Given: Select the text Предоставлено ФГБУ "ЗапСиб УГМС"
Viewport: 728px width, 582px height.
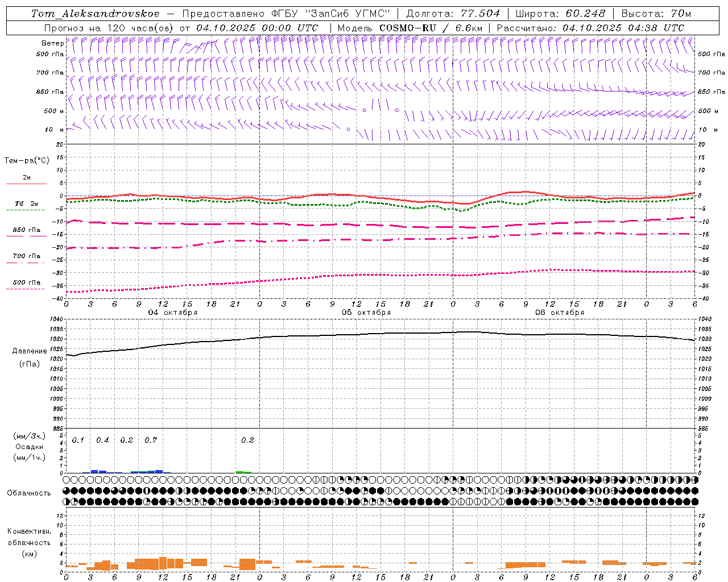Looking at the screenshot, I should click(287, 14).
